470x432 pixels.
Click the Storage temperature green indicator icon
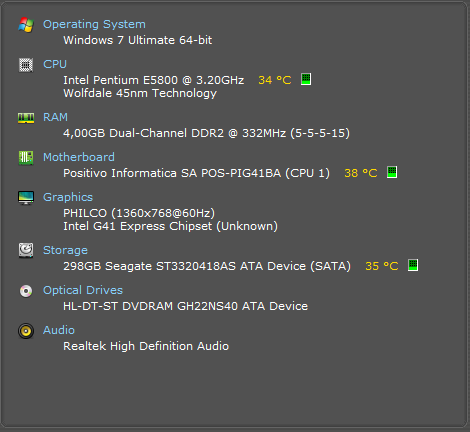(x=413, y=265)
